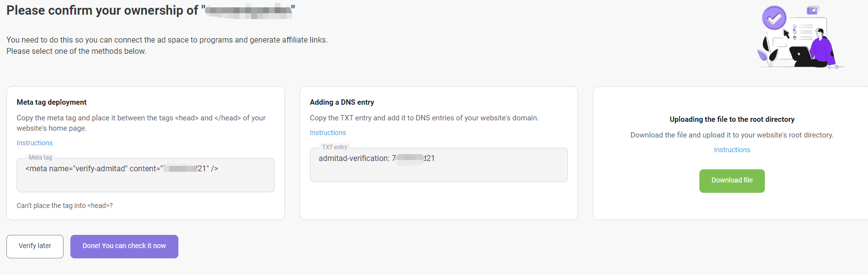
Task: Click Uploading the file to root directory heading
Action: click(732, 119)
